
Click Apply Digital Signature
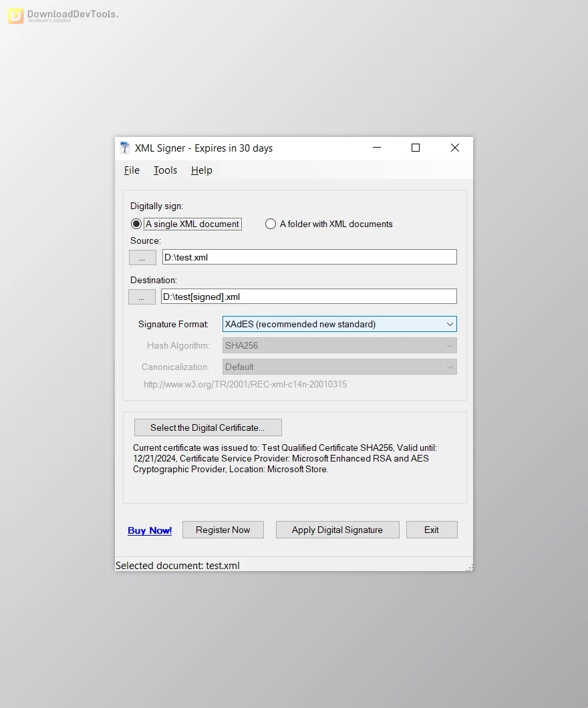click(337, 530)
